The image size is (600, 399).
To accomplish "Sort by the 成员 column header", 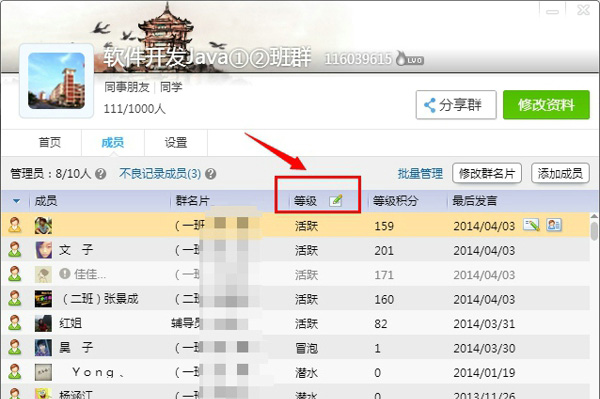I will pyautogui.click(x=46, y=200).
